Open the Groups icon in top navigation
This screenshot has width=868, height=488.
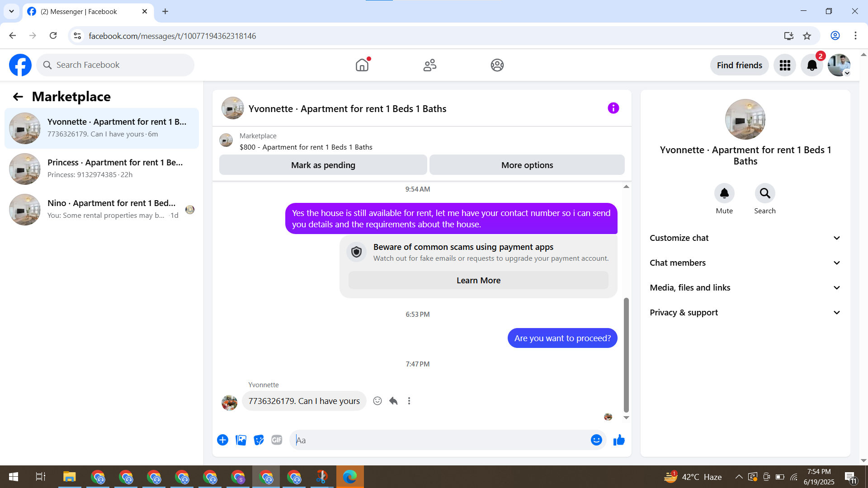tap(497, 65)
